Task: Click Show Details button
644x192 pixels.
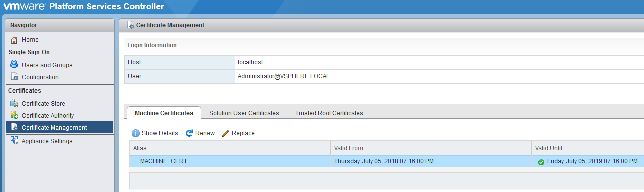Action: 155,133
